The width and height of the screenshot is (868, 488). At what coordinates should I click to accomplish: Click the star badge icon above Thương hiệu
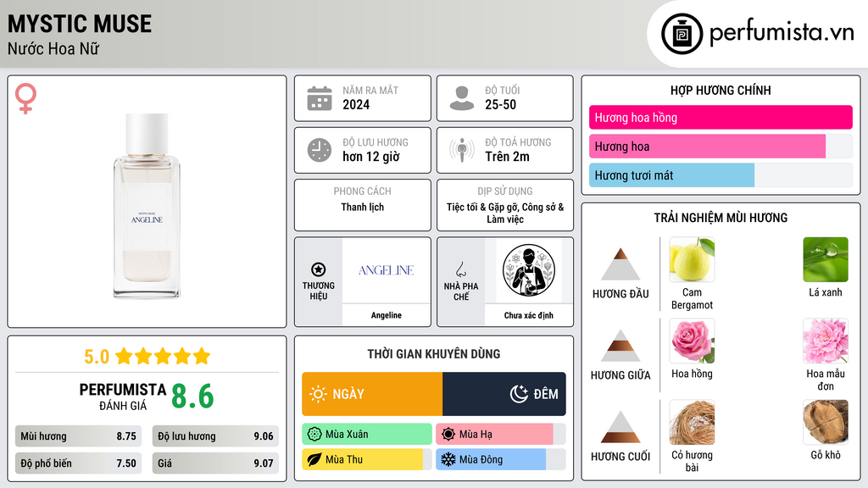tap(319, 269)
